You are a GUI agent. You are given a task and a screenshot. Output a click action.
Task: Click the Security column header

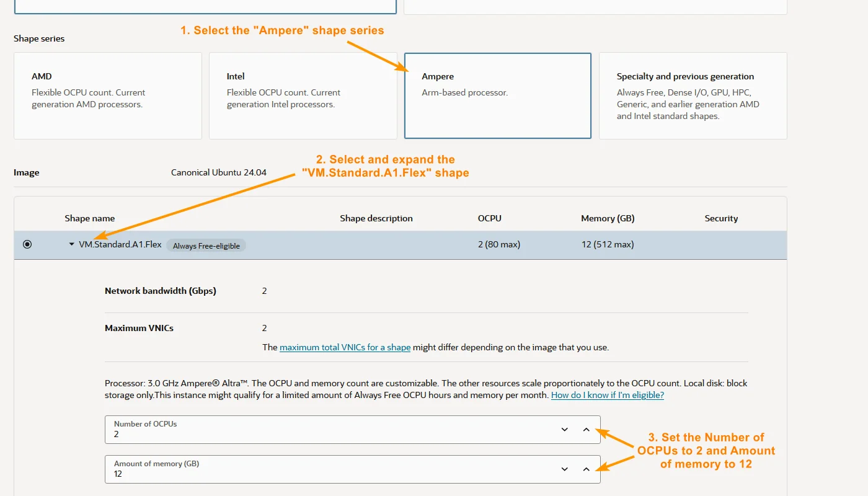pos(721,218)
